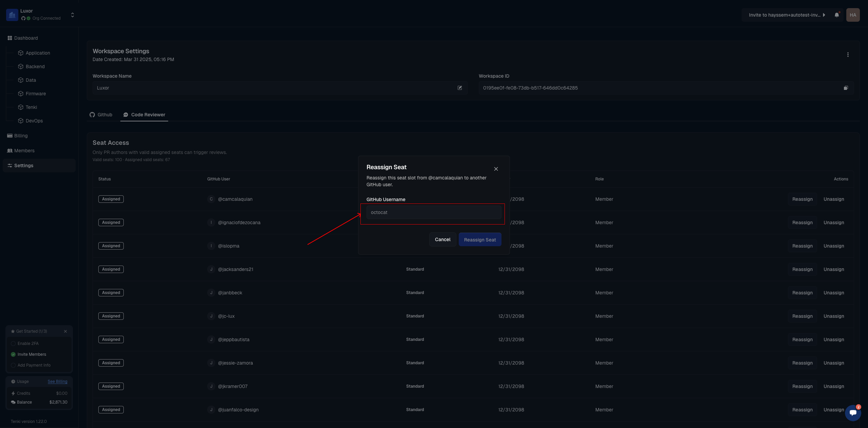Expand the invite banner arrow
868x428 pixels.
point(824,15)
